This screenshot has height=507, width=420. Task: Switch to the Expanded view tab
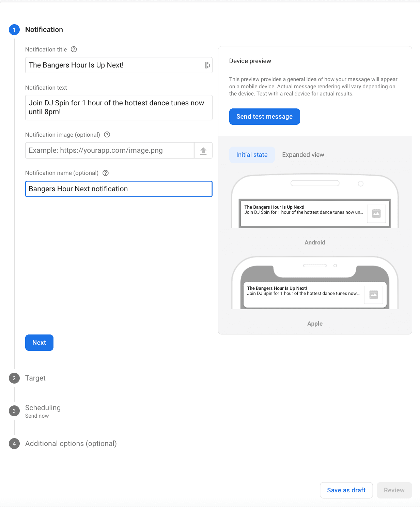pyautogui.click(x=303, y=154)
